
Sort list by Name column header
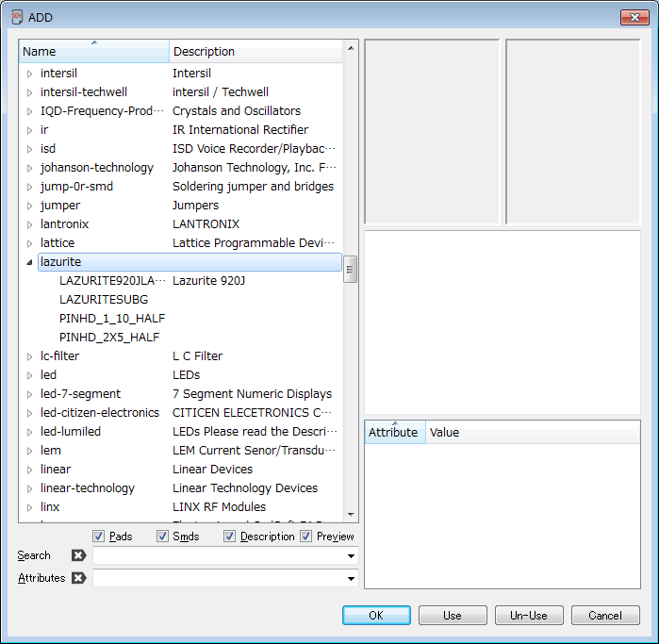click(x=93, y=52)
